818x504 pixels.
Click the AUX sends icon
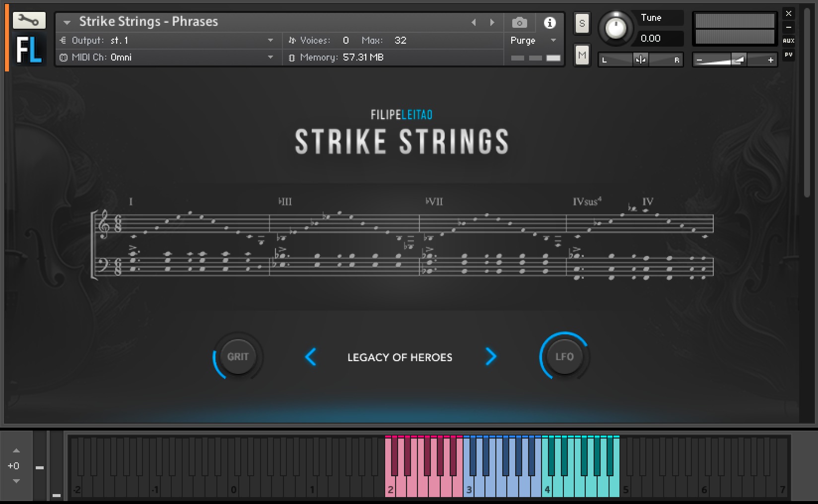(789, 40)
